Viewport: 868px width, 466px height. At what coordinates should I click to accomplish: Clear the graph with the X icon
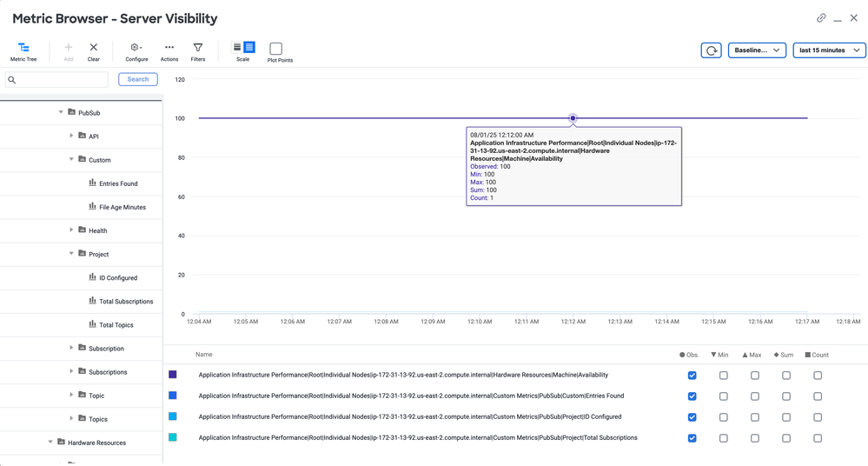(94, 48)
